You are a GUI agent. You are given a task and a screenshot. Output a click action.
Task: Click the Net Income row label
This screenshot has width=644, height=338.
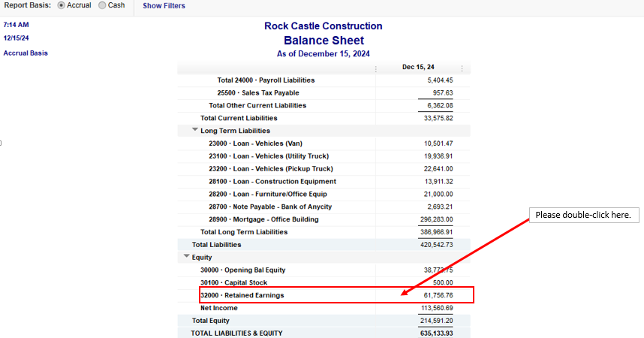(x=219, y=308)
